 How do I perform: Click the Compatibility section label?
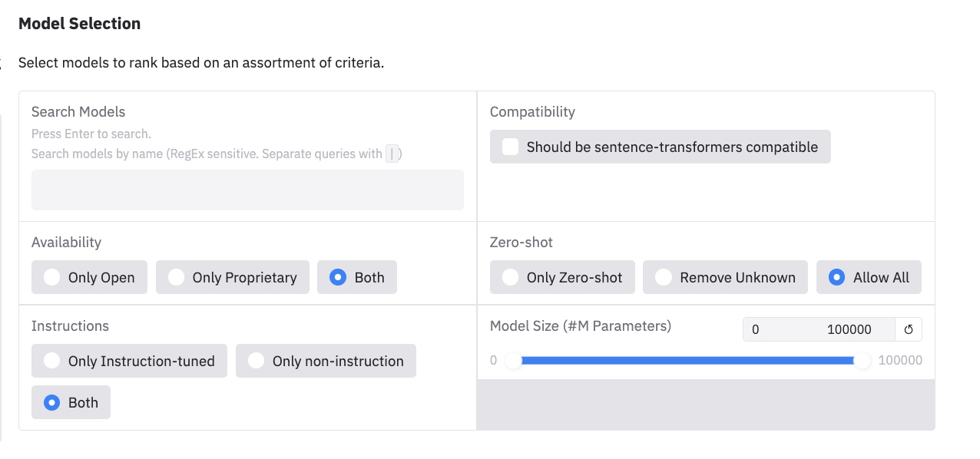[x=532, y=112]
